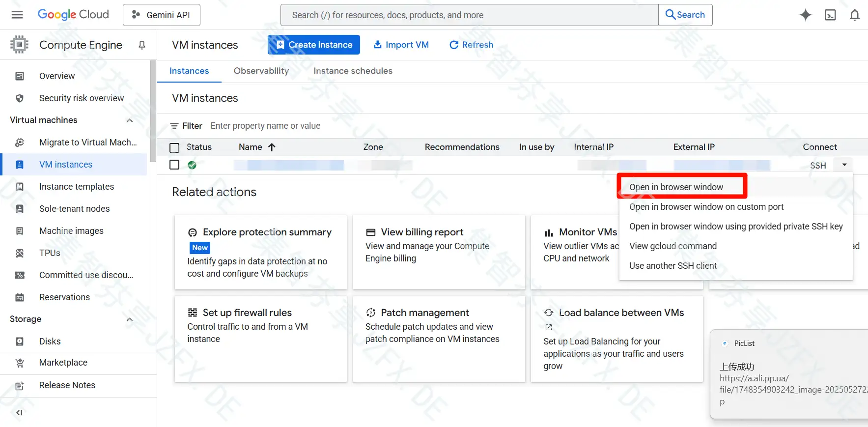This screenshot has width=868, height=427.
Task: Open notifications bell icon
Action: [855, 15]
